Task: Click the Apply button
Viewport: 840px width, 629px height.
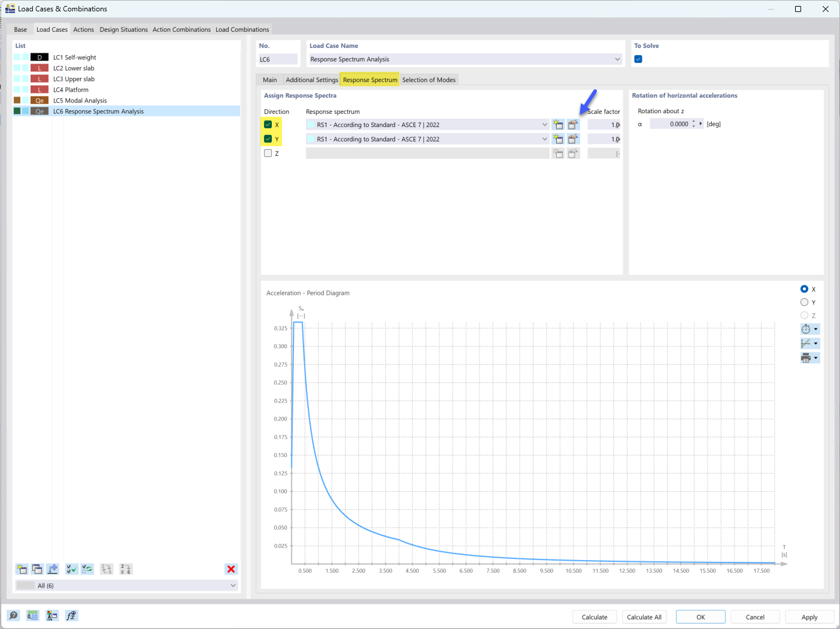Action: 809,617
